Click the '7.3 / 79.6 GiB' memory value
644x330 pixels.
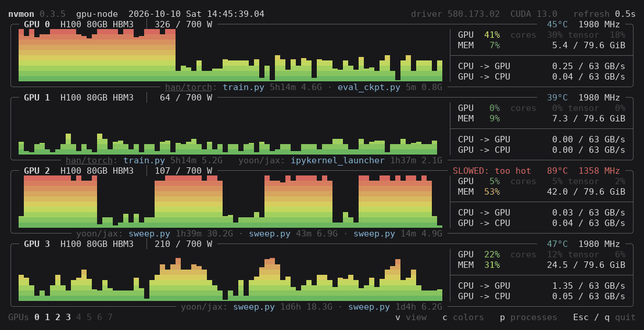coord(589,118)
